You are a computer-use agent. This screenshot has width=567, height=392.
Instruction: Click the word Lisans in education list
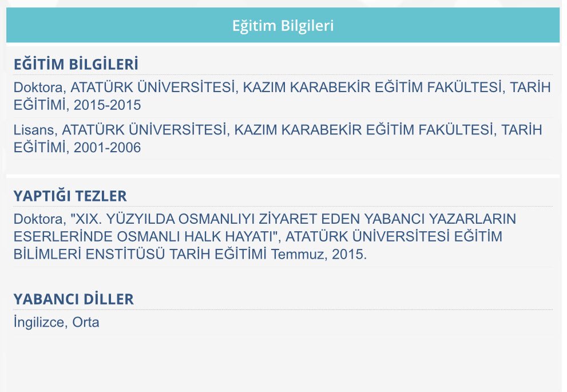pos(34,130)
